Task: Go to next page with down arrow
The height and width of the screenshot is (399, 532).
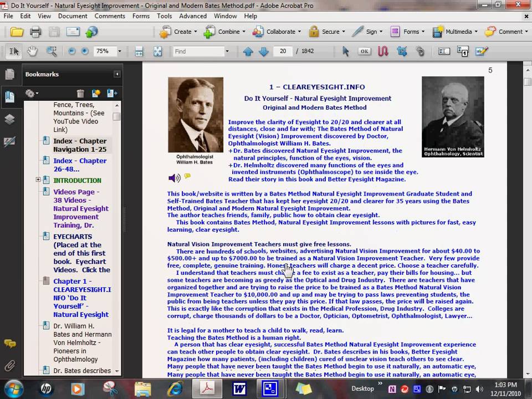Action: [264, 52]
